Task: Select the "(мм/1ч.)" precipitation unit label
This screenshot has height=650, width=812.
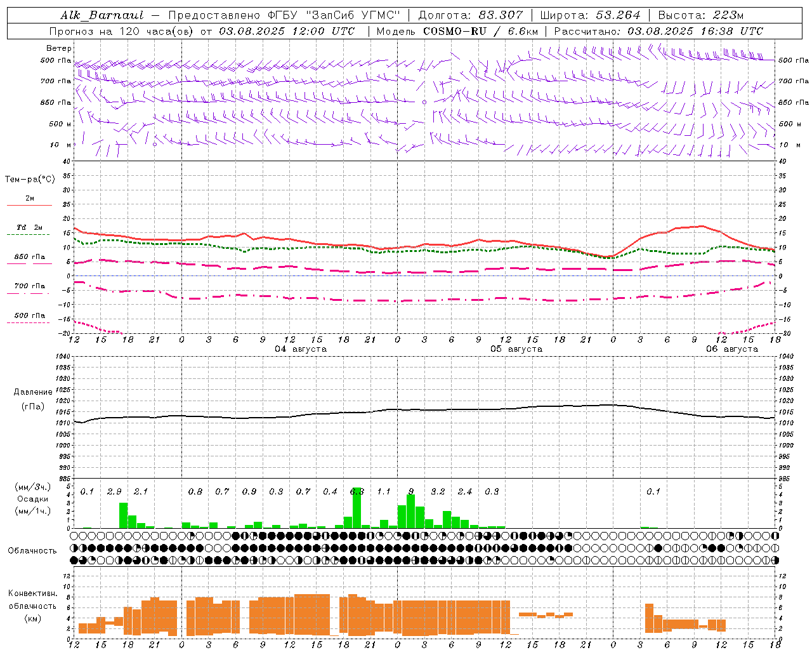Action: [x=32, y=511]
